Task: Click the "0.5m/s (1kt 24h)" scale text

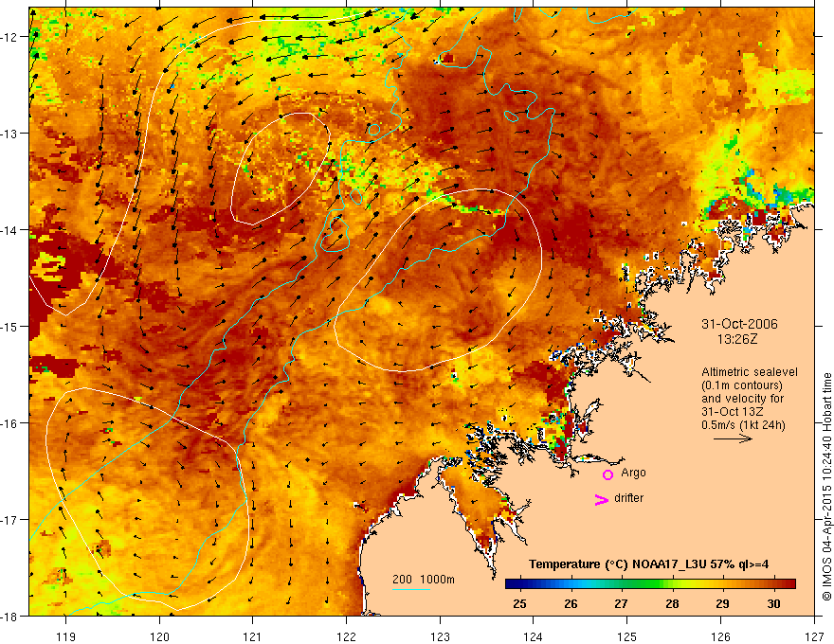Action: pyautogui.click(x=743, y=425)
